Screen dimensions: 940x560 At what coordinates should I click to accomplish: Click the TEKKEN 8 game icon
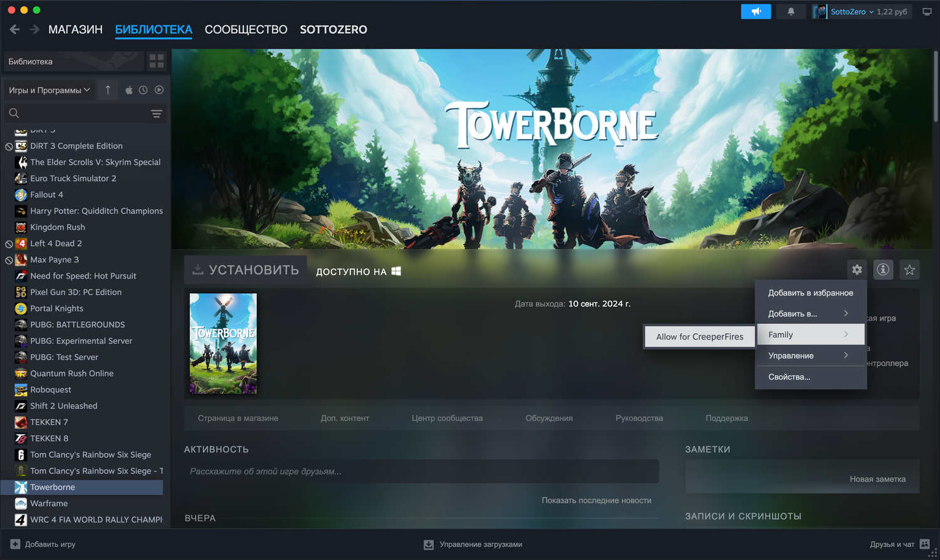(x=21, y=438)
